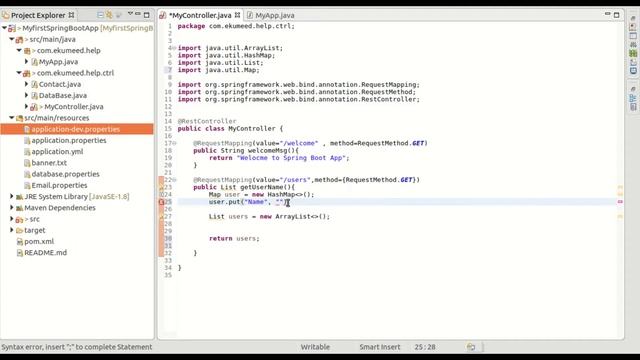
Task: Minimize the Project Explorer panel
Action: [x=138, y=14]
